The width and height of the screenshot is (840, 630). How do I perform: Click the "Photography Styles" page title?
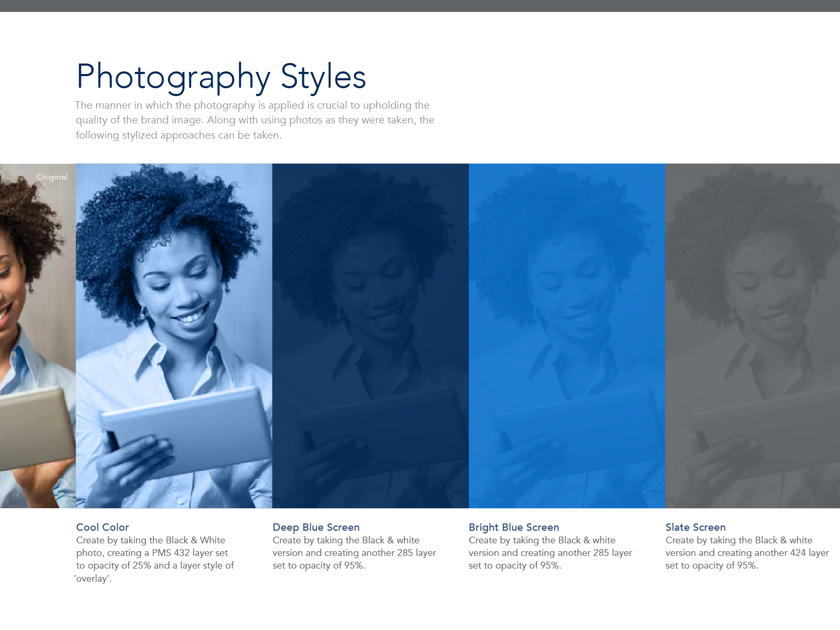[x=220, y=77]
